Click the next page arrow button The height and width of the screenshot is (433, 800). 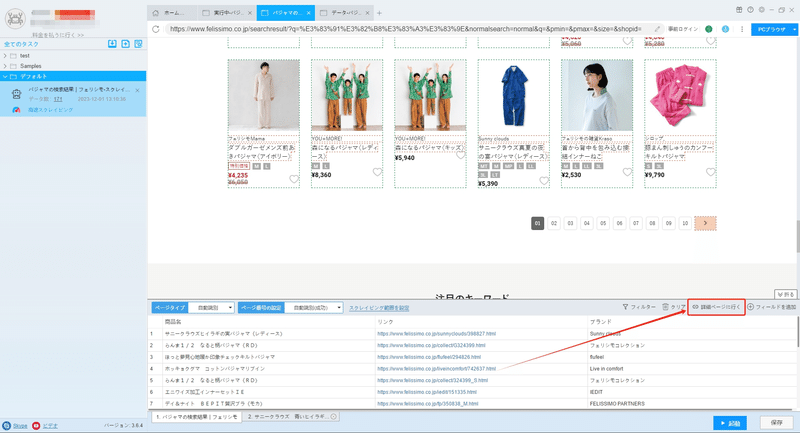point(705,223)
